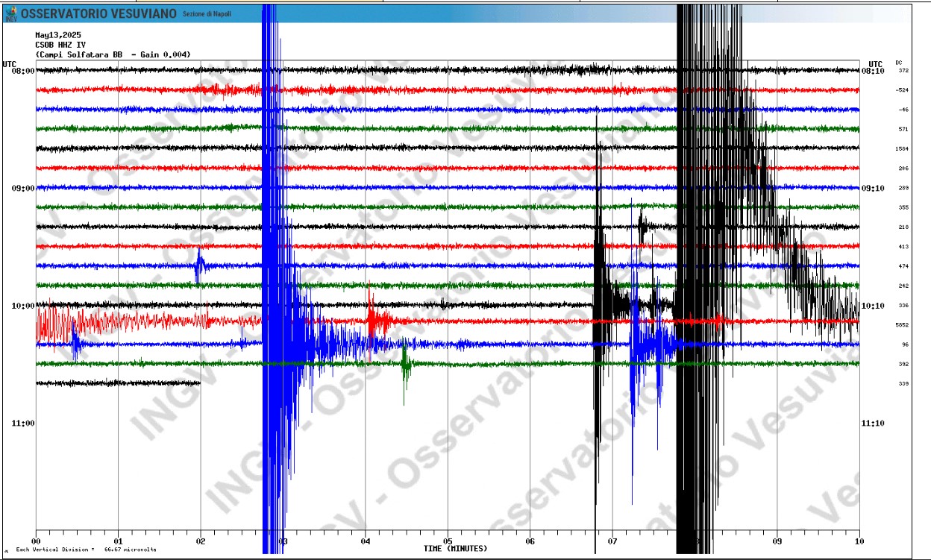The width and height of the screenshot is (931, 560).
Task: Click the date 'May13,2025'
Action: coord(58,35)
